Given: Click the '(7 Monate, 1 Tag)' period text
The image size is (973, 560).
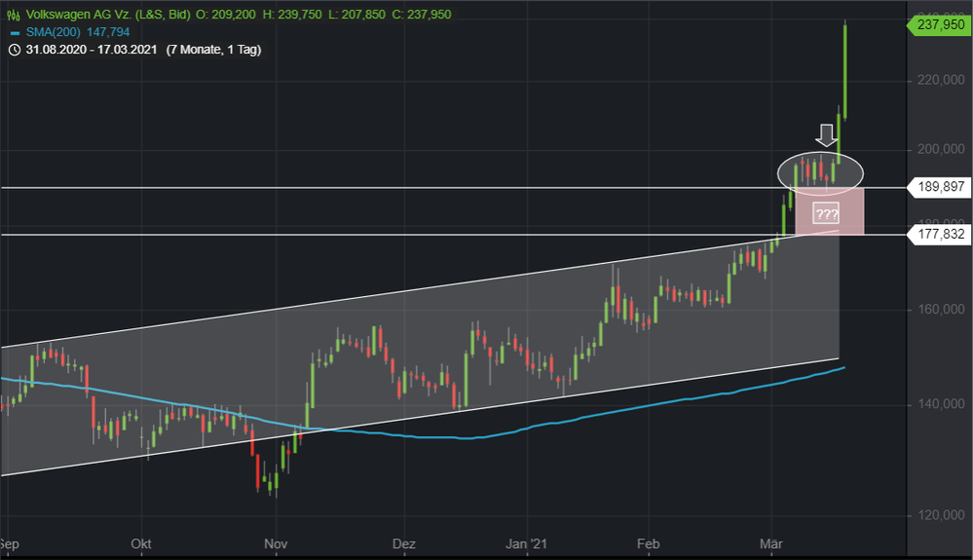Looking at the screenshot, I should pos(212,50).
